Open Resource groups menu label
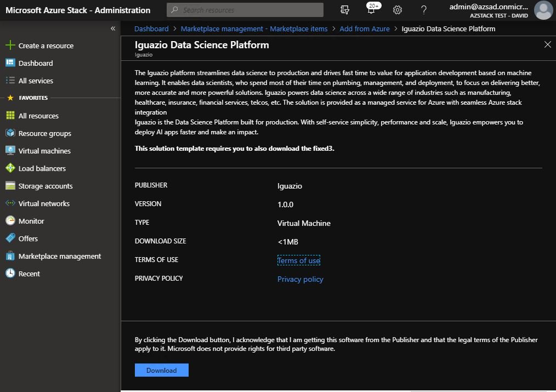 click(44, 134)
